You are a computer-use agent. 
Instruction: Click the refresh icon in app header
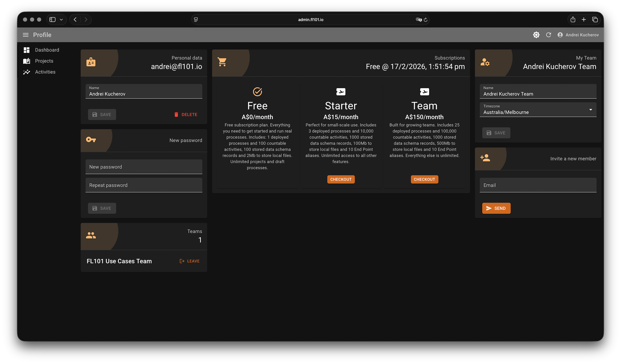(x=549, y=35)
